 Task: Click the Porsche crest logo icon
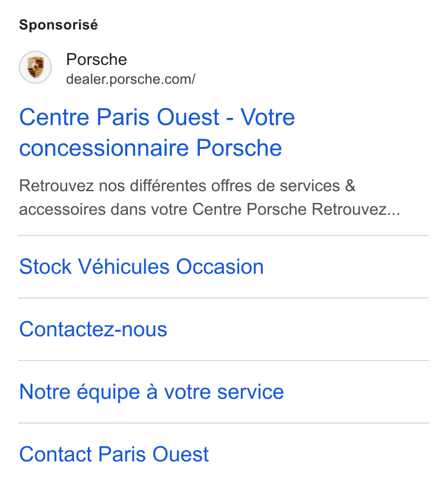(35, 67)
